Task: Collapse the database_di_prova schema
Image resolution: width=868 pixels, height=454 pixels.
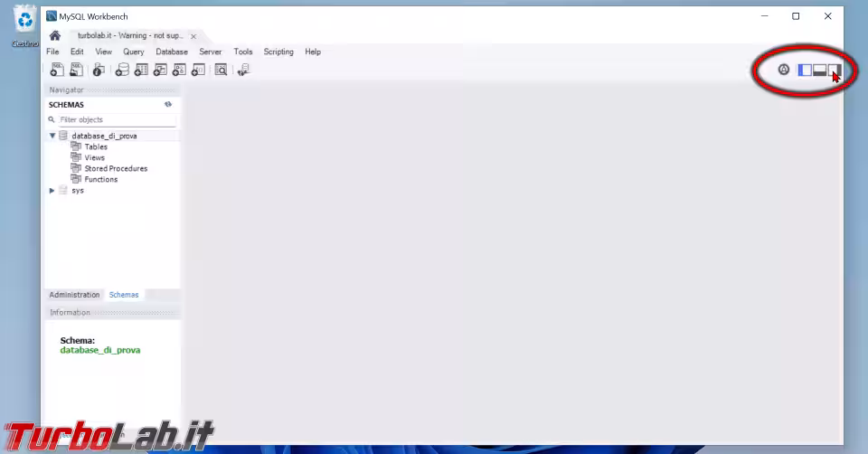Action: coord(52,136)
